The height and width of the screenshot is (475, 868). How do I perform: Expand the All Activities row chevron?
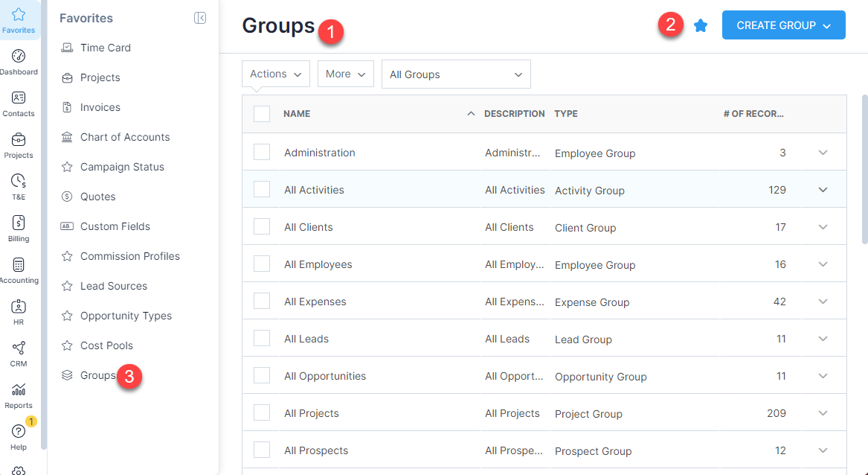click(x=823, y=190)
